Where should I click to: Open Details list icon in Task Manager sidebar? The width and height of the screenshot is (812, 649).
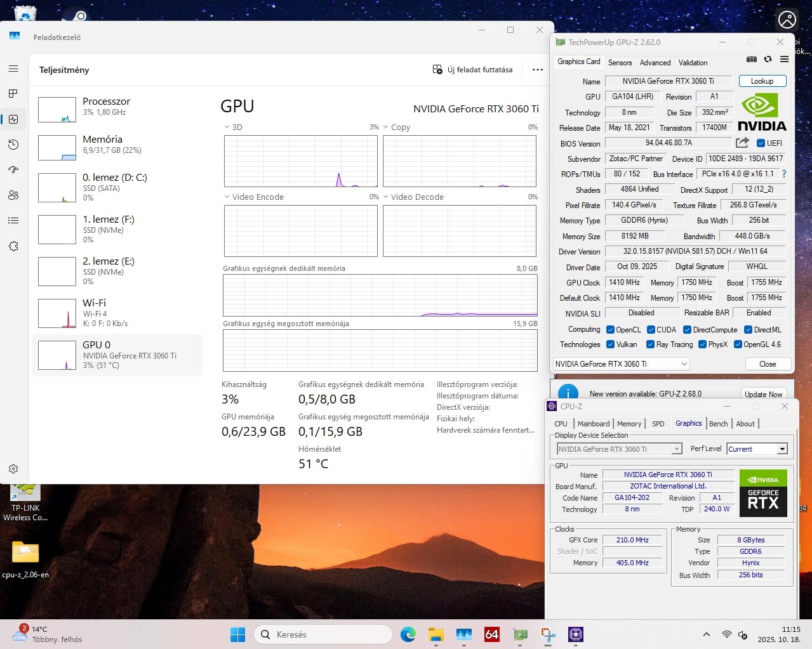click(13, 221)
